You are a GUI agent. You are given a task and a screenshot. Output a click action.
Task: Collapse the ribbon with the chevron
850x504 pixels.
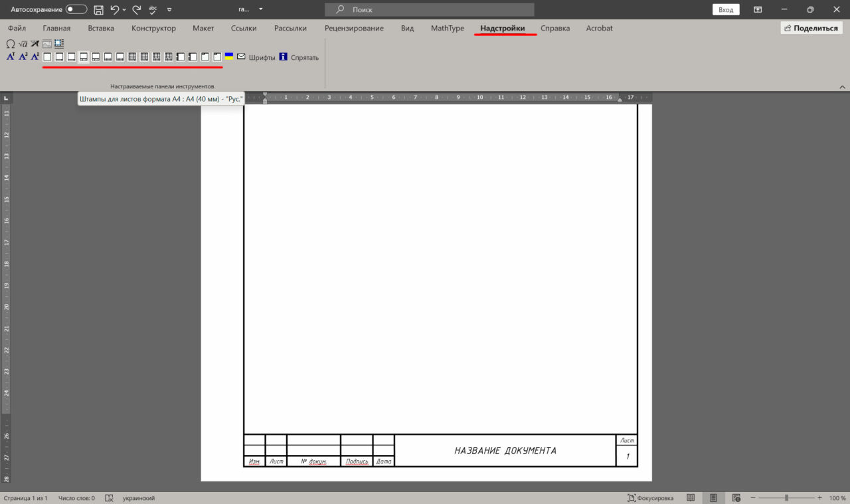[x=843, y=86]
